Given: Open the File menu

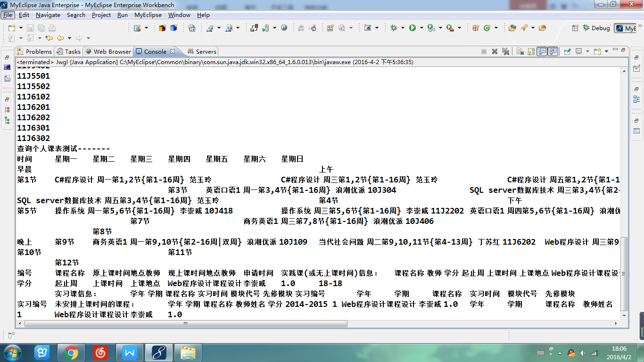Looking at the screenshot, I should [x=8, y=15].
